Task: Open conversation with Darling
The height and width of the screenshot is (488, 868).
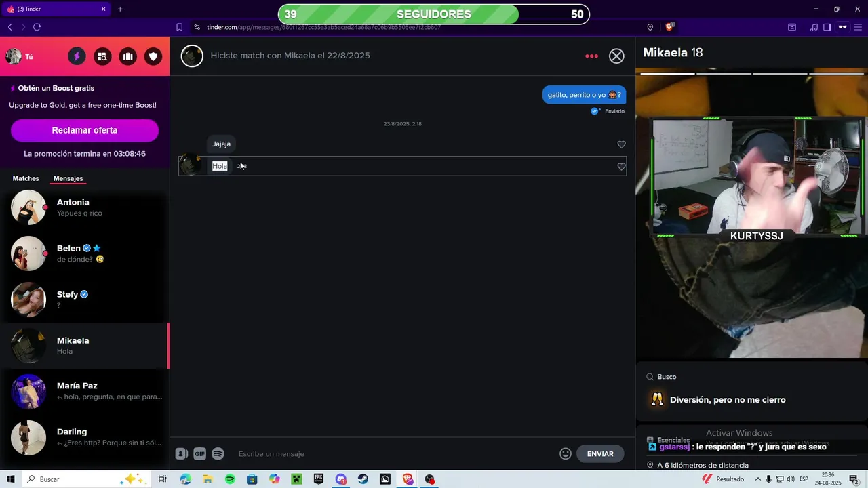Action: coord(85,437)
